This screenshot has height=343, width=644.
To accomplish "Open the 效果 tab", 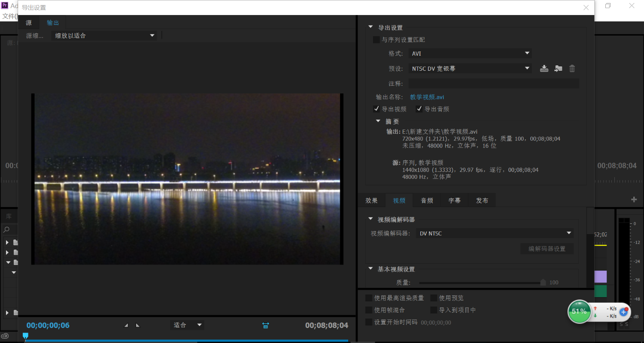I will click(372, 200).
